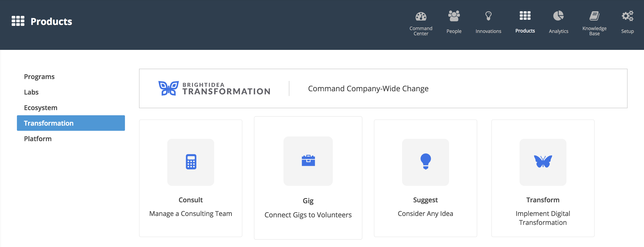Click the Suggest lightbulb icon
The width and height of the screenshot is (644, 247).
click(425, 161)
